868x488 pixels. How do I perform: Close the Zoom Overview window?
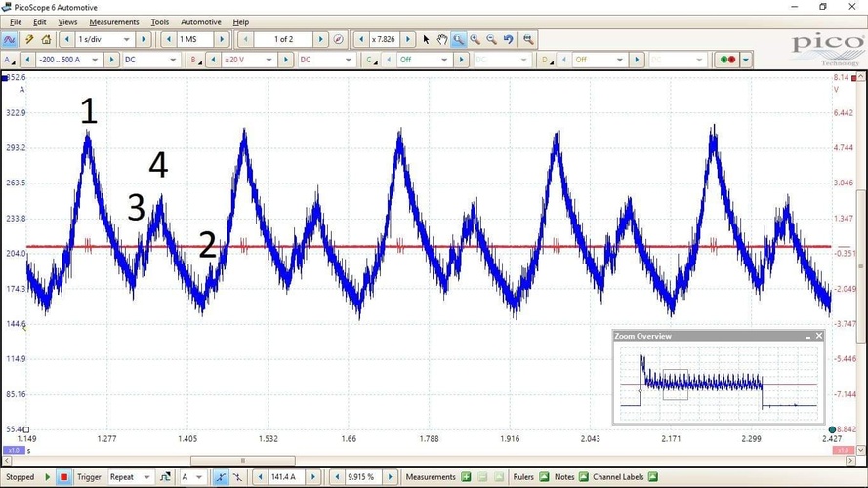(x=819, y=336)
